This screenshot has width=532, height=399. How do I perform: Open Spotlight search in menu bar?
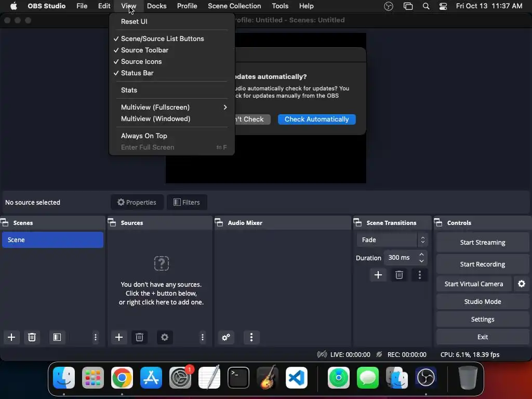point(426,6)
